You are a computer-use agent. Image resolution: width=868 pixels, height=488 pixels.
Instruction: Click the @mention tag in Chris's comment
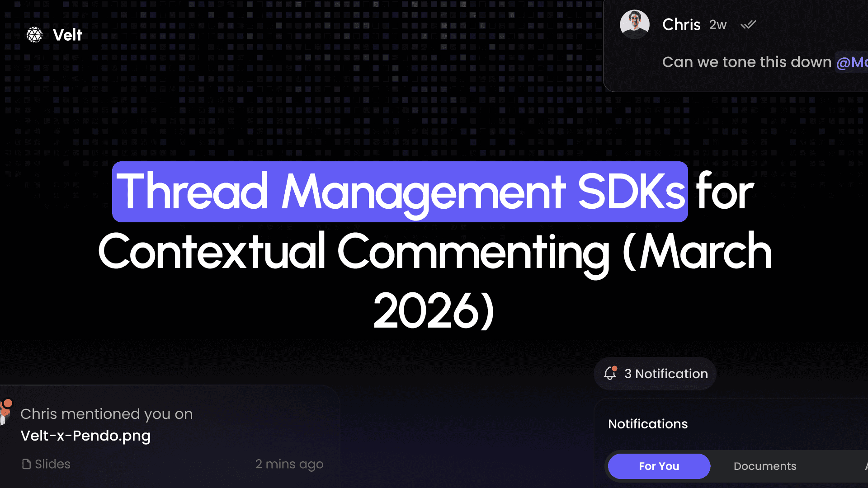851,62
